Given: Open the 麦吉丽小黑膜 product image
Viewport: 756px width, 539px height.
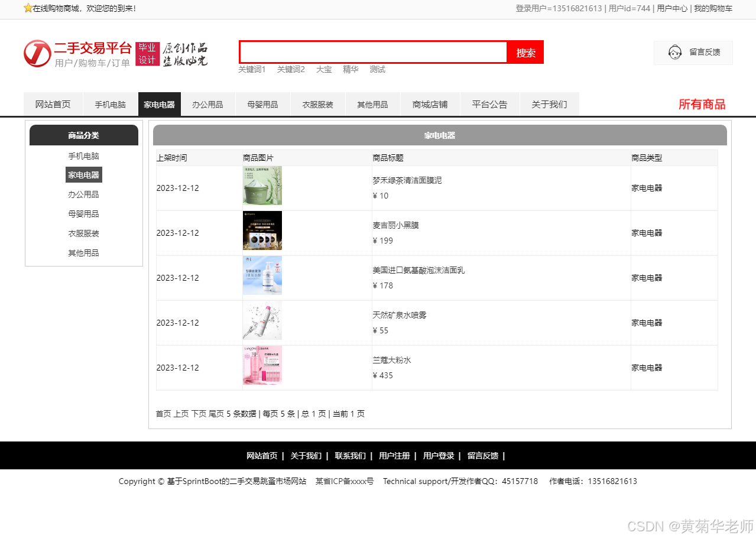Looking at the screenshot, I should tap(262, 230).
